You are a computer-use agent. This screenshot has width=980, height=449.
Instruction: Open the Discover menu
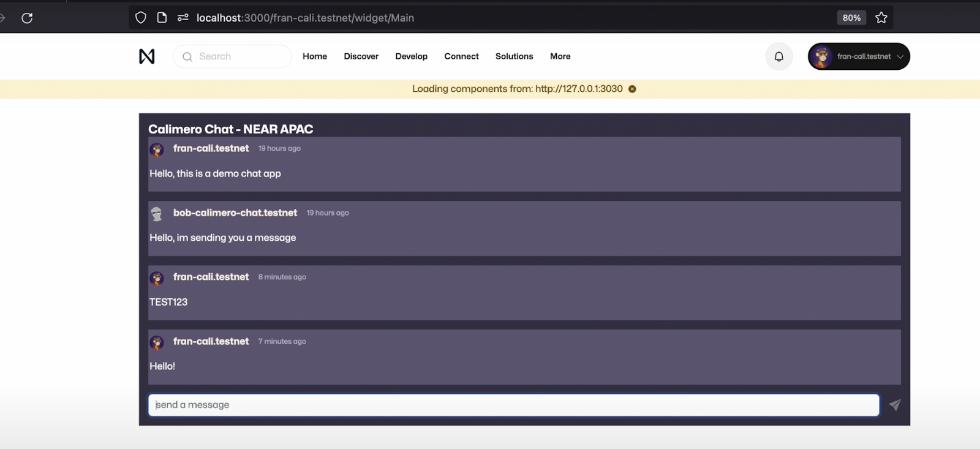[361, 56]
